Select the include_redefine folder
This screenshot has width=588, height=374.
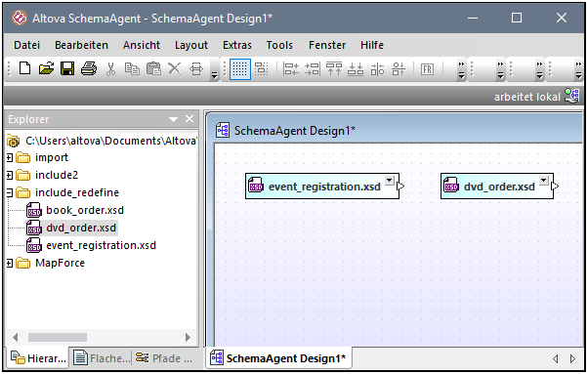(77, 192)
